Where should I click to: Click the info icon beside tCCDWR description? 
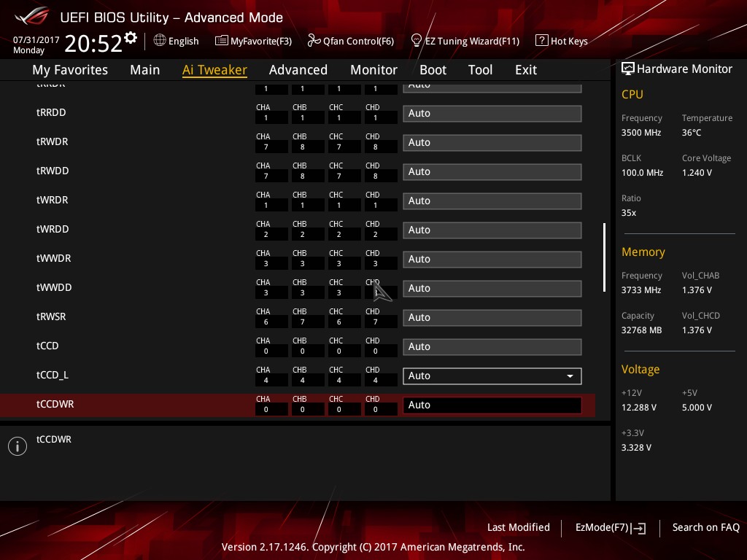tap(18, 446)
